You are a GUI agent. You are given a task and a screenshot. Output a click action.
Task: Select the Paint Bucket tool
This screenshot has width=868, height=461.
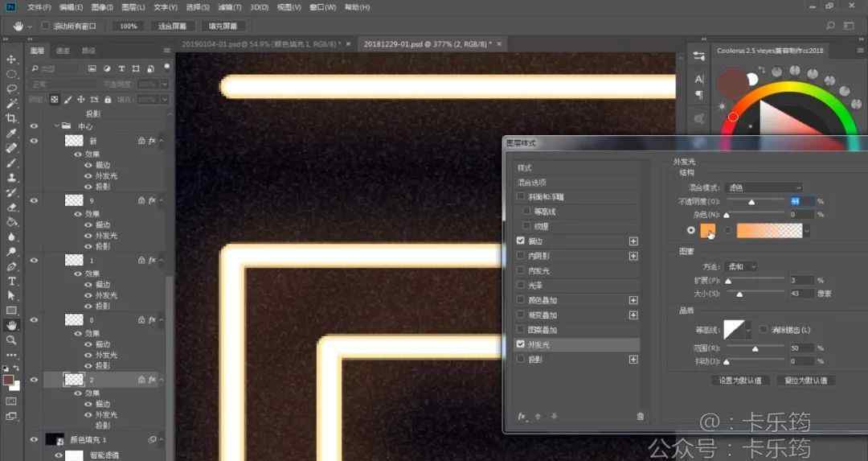tap(11, 222)
